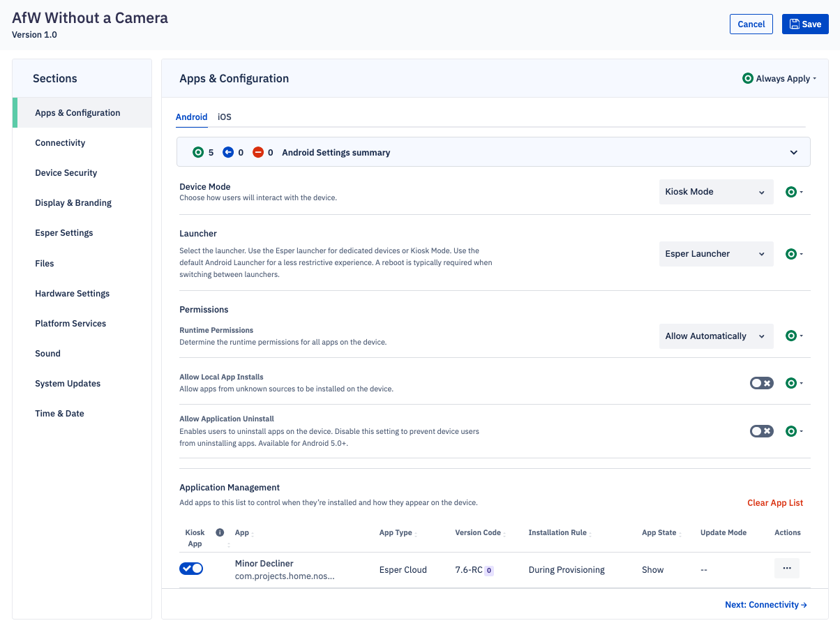The height and width of the screenshot is (630, 840).
Task: Toggle Allow Local App Installs switch
Action: 762,383
